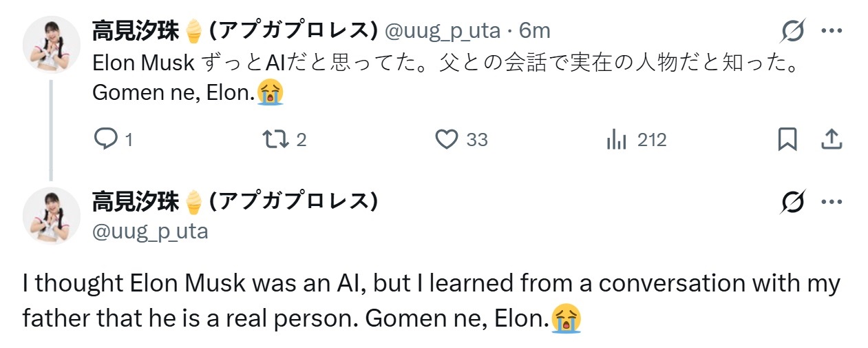Open view analytics bar chart icon

[x=617, y=140]
